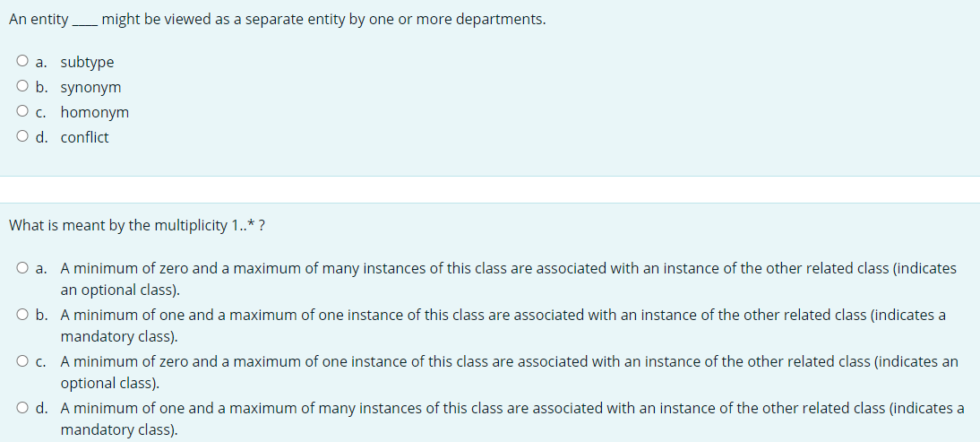This screenshot has width=980, height=442.
Task: Click the 'conflict' answer label
Action: 84,137
